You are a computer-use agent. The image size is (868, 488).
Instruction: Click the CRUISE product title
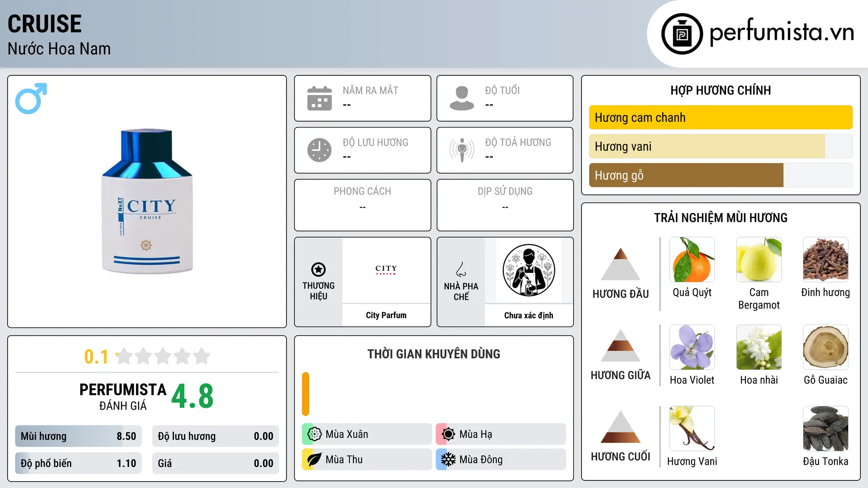(x=45, y=24)
